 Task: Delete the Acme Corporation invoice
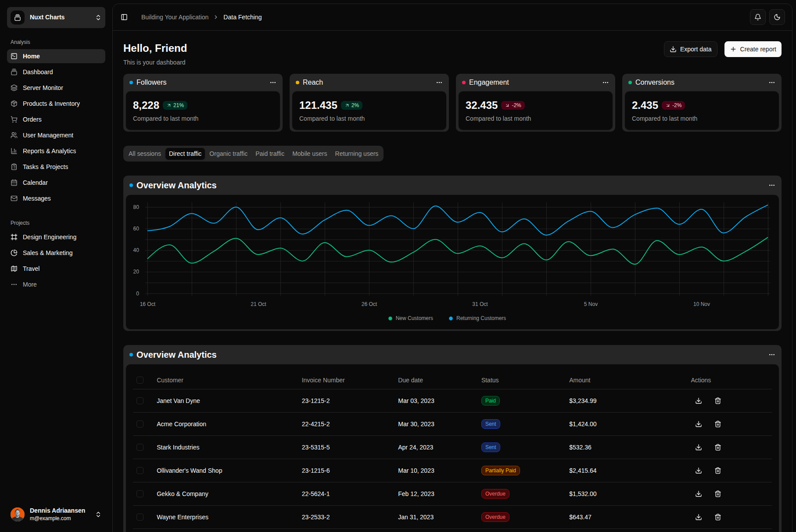(x=718, y=424)
